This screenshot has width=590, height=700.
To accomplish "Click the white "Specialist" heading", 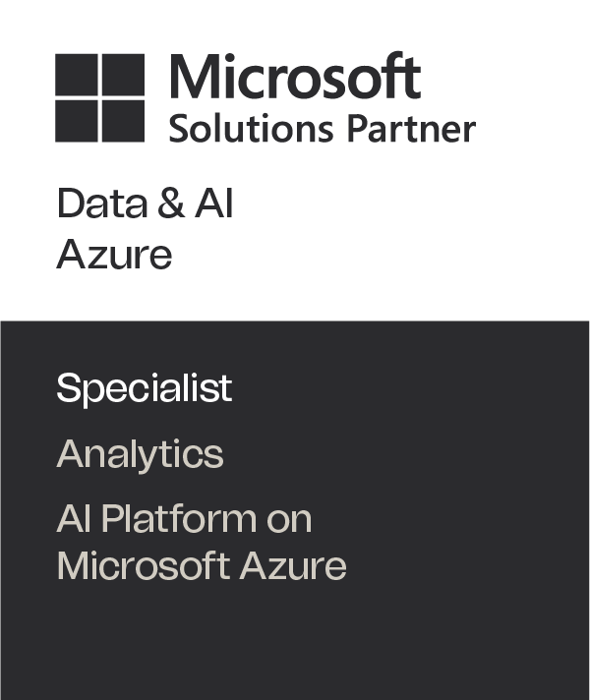I will point(144,388).
